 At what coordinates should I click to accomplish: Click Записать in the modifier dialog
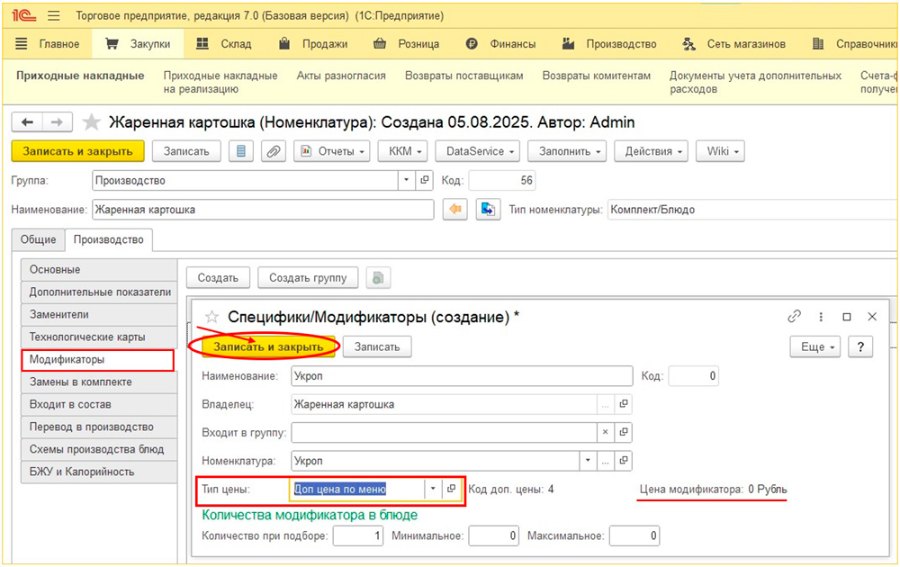[377, 347]
